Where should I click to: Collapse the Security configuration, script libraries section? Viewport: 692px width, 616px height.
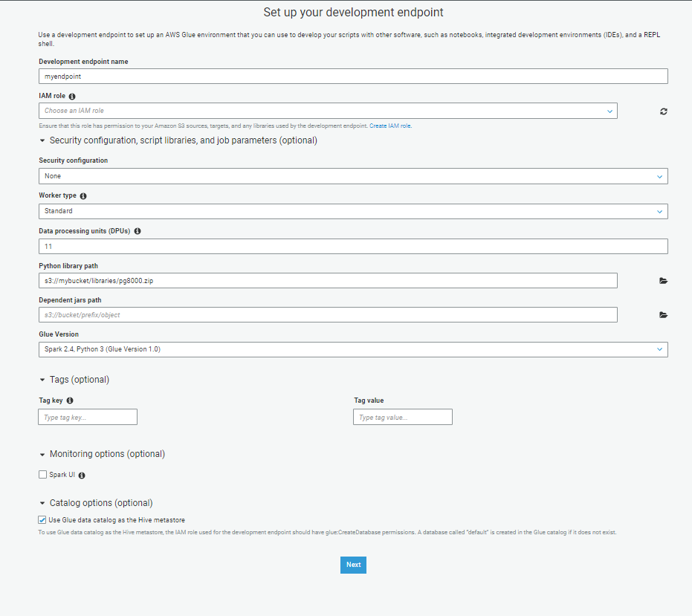(42, 140)
